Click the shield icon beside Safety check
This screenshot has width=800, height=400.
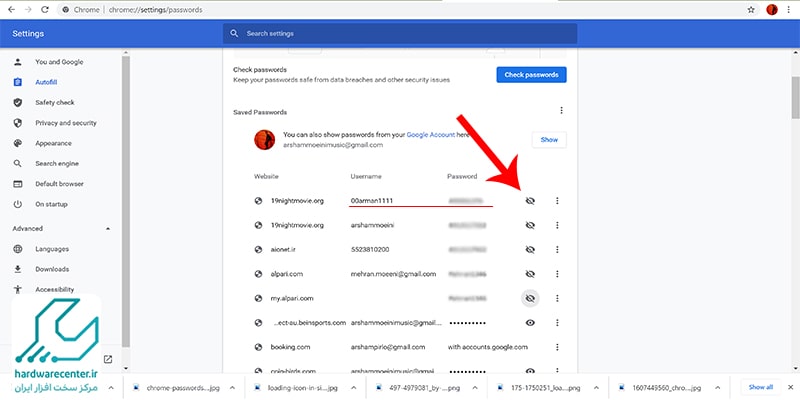pos(18,103)
